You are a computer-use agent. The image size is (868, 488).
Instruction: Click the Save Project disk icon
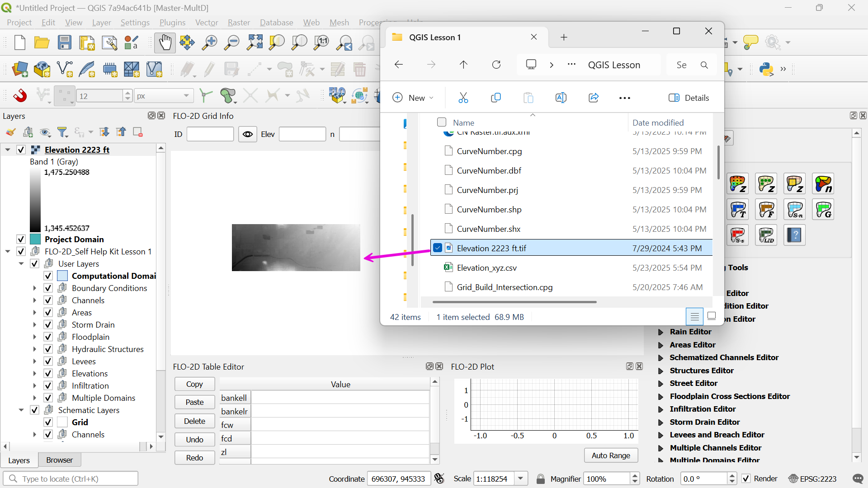pyautogui.click(x=65, y=42)
